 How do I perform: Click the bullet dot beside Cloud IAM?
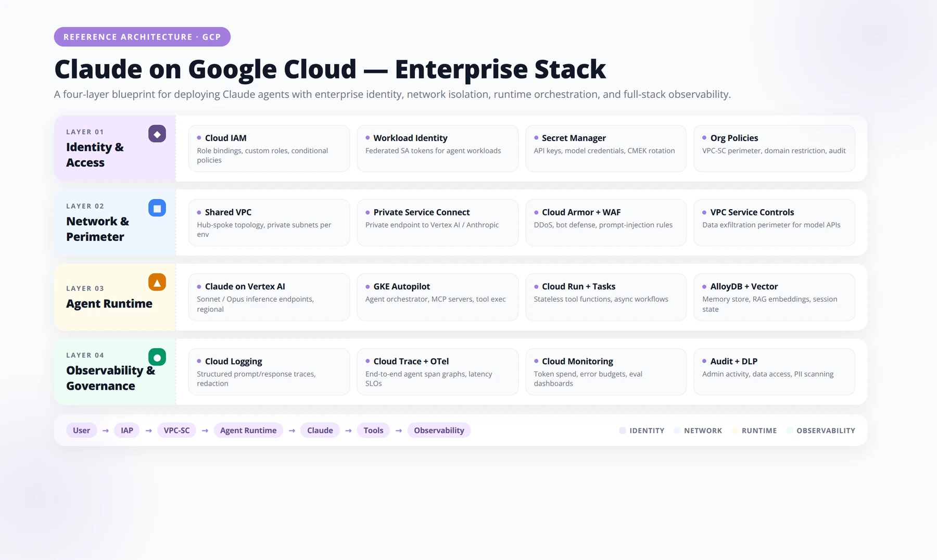(x=199, y=138)
